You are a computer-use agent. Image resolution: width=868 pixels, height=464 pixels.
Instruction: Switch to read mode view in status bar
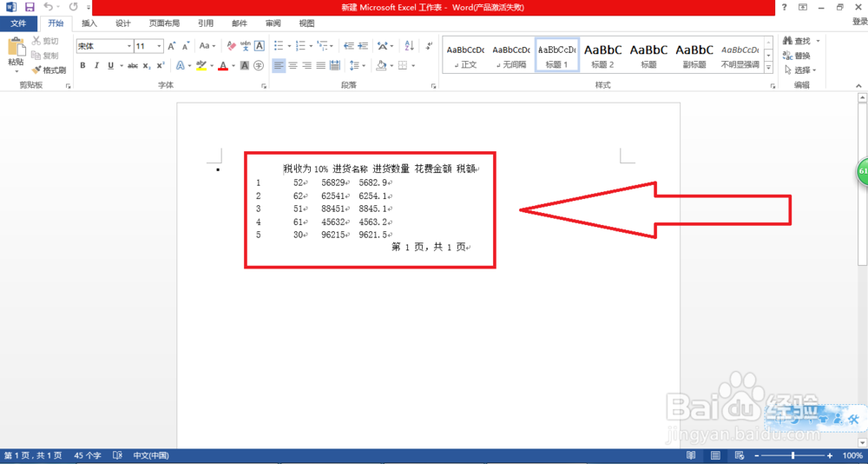point(691,455)
